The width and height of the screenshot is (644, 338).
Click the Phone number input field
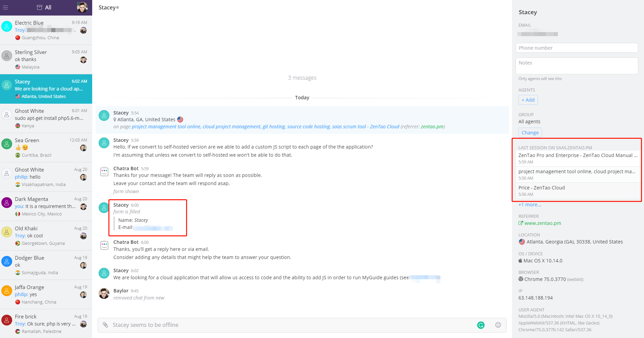[x=576, y=48]
